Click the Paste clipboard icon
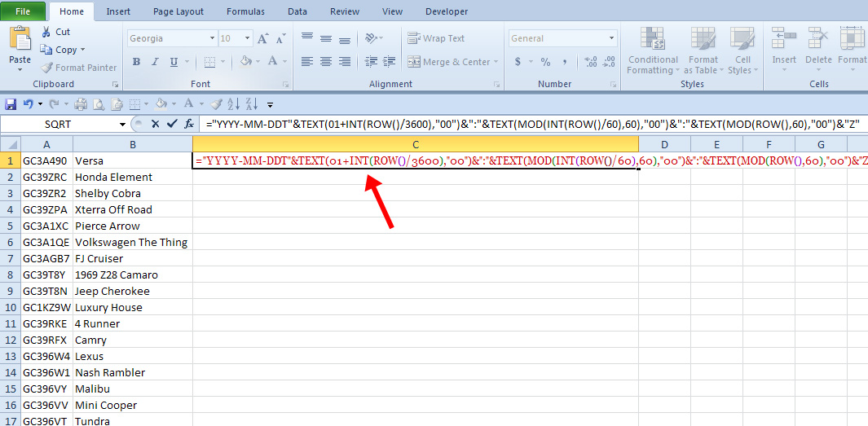The width and height of the screenshot is (868, 426). point(20,39)
